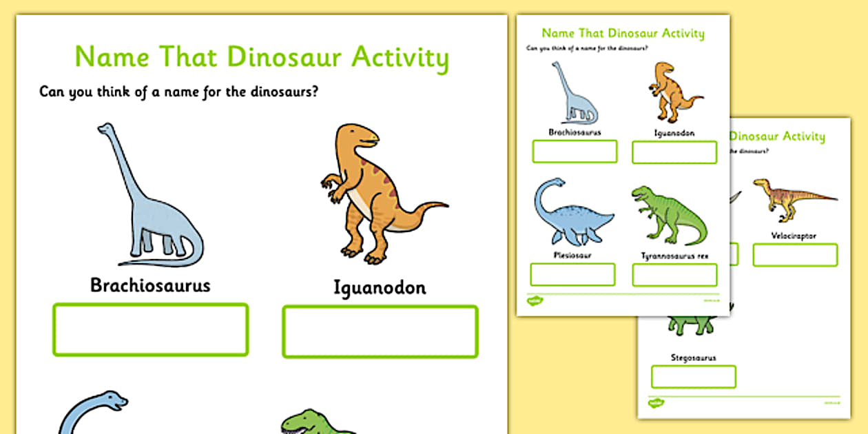Screen dimensions: 868x434
Task: Click the green Name That Dinosaur Activity title
Action: [262, 58]
